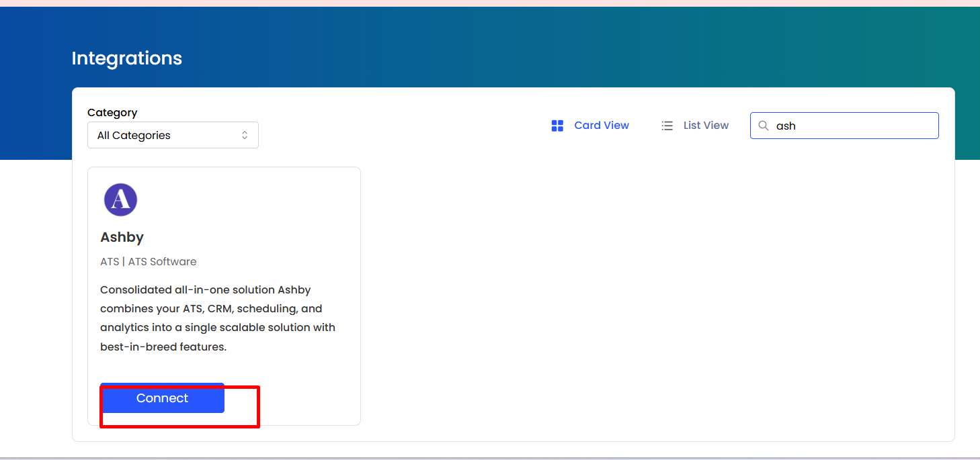Click the "ATS | ATS Software" subtitle

(149, 262)
